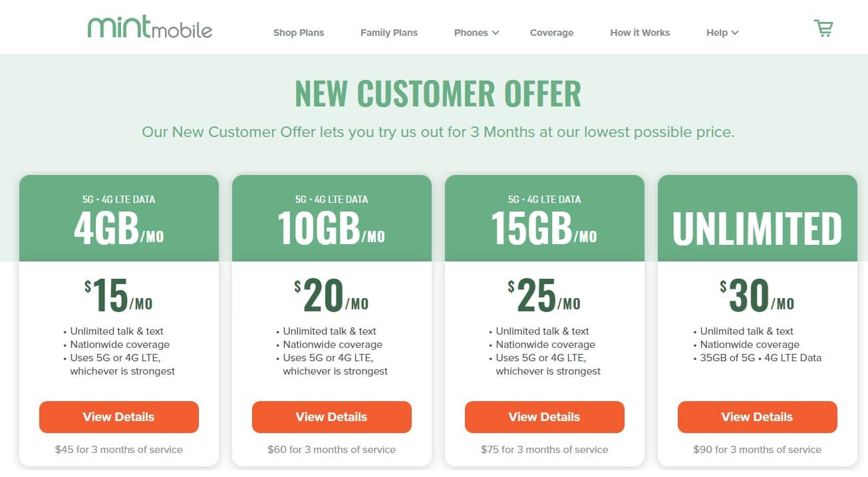Open the Coverage page

[551, 33]
